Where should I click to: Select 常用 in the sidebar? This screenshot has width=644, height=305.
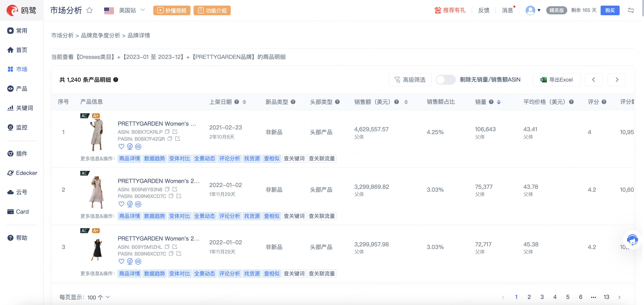tap(17, 30)
